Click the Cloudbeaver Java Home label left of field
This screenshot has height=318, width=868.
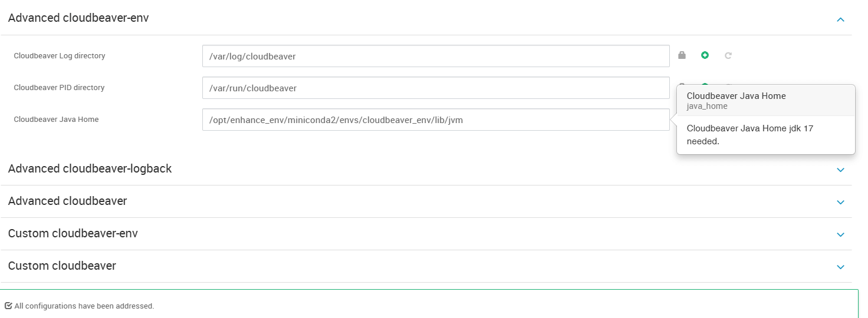[x=56, y=120]
